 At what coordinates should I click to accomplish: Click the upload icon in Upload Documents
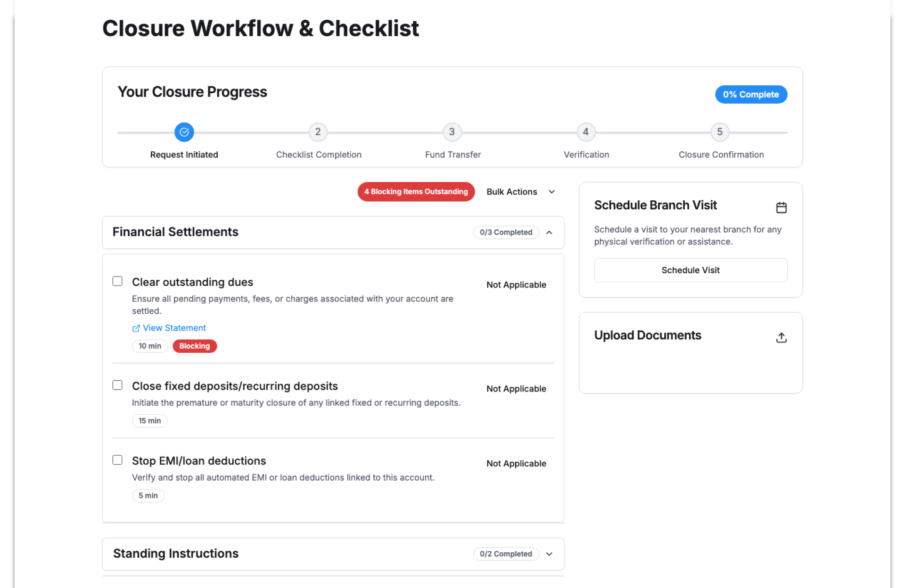781,337
